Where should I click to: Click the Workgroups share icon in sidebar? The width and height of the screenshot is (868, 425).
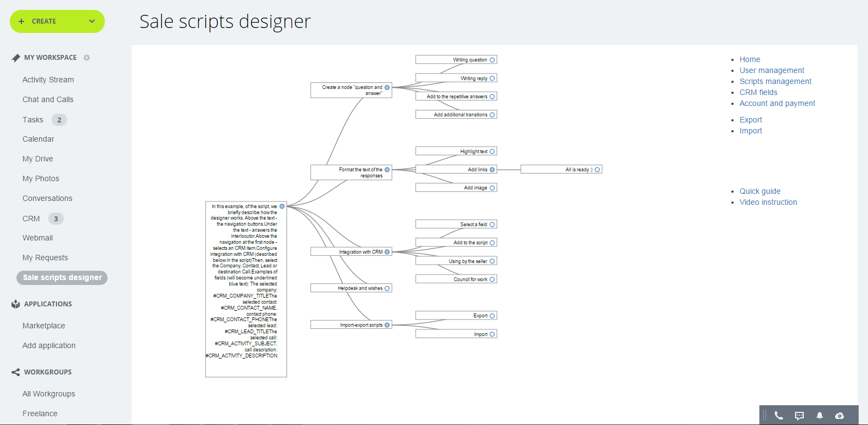click(x=15, y=372)
